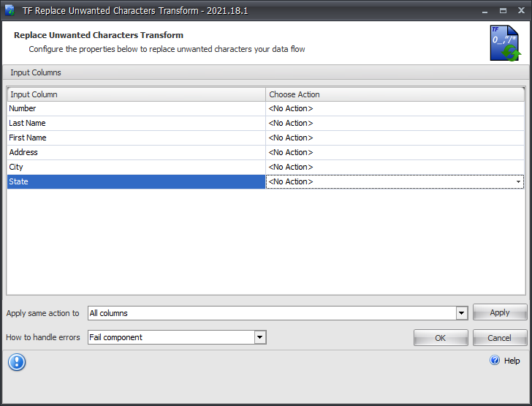Click the Cancel button

500,338
